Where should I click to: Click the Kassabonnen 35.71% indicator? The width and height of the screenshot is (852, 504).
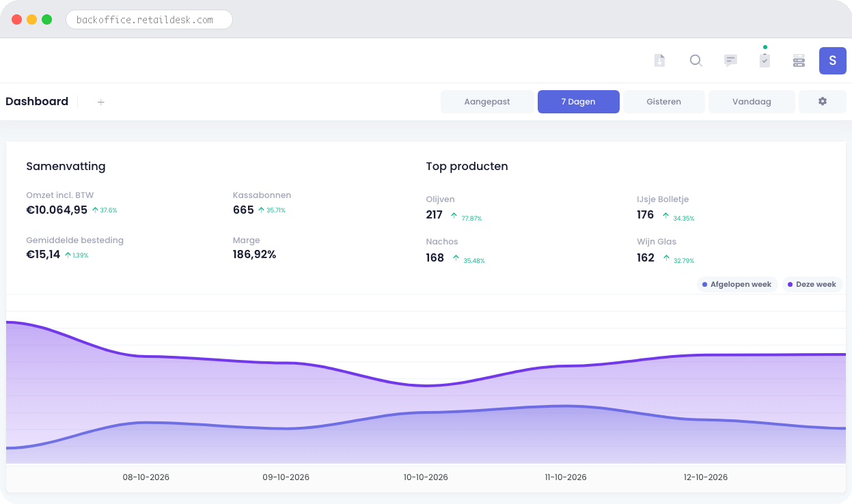pos(271,210)
